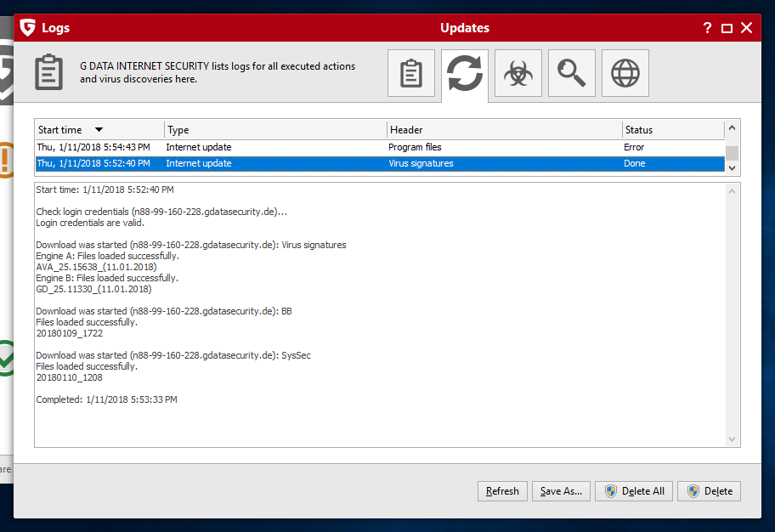The width and height of the screenshot is (775, 532).
Task: Click the Start time sort arrow
Action: click(x=99, y=129)
